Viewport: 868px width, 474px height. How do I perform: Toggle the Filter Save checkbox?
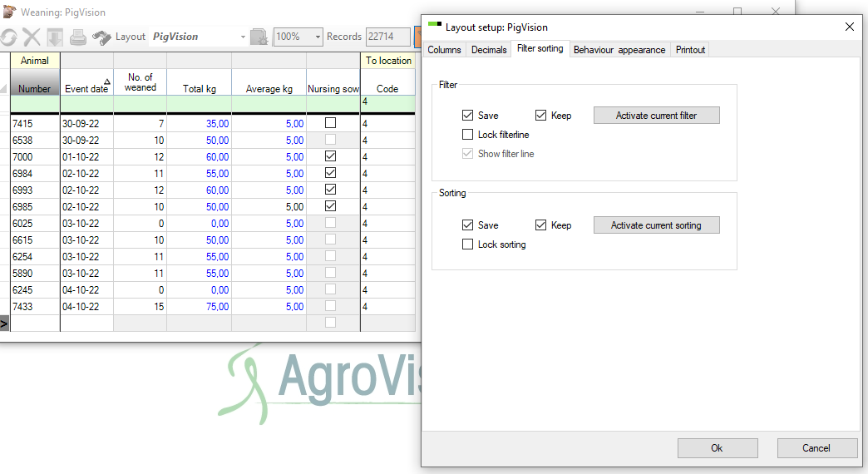(468, 116)
